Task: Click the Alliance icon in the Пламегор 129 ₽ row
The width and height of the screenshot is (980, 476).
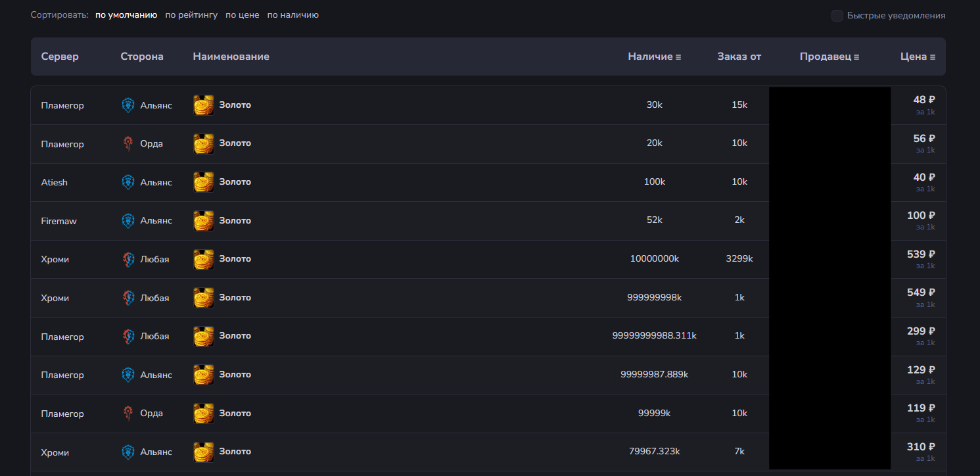Action: 128,375
